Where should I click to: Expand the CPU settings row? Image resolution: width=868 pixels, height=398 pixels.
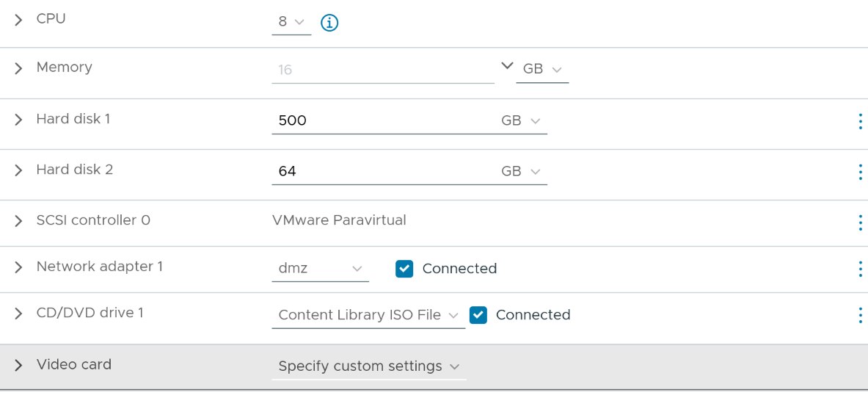tap(18, 20)
